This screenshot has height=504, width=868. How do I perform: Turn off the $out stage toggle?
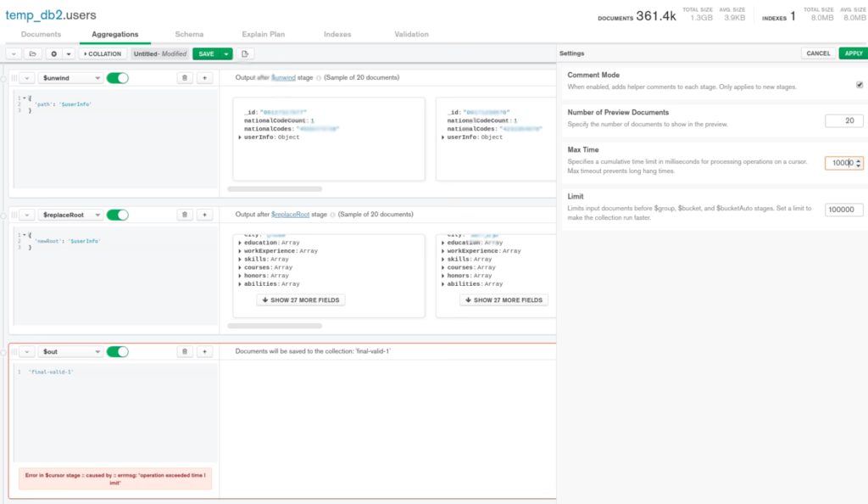(118, 351)
